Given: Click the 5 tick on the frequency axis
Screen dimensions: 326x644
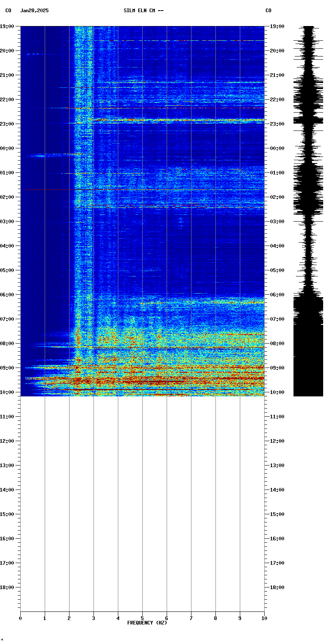Looking at the screenshot, I should [x=142, y=618].
